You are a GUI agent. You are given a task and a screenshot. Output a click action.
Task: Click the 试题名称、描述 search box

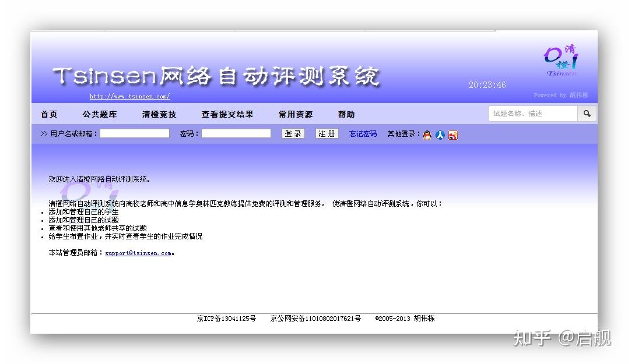pos(533,114)
